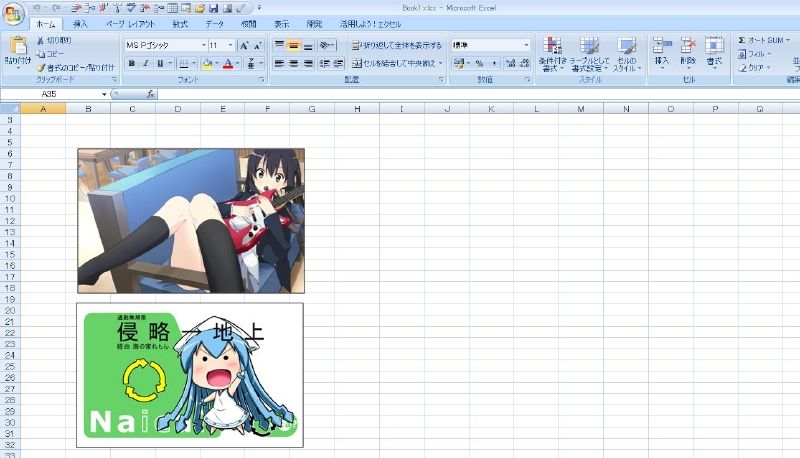Apply comma style
The width and height of the screenshot is (800, 458).
click(x=493, y=63)
